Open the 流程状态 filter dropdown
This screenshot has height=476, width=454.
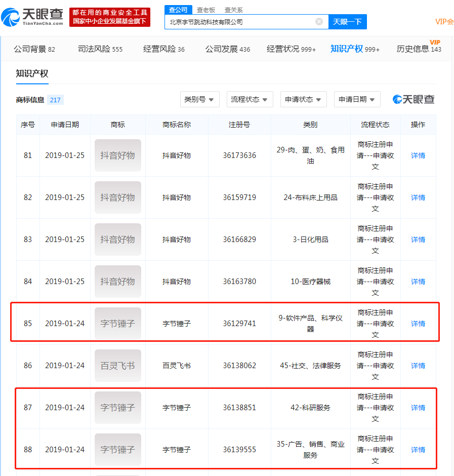pos(250,99)
